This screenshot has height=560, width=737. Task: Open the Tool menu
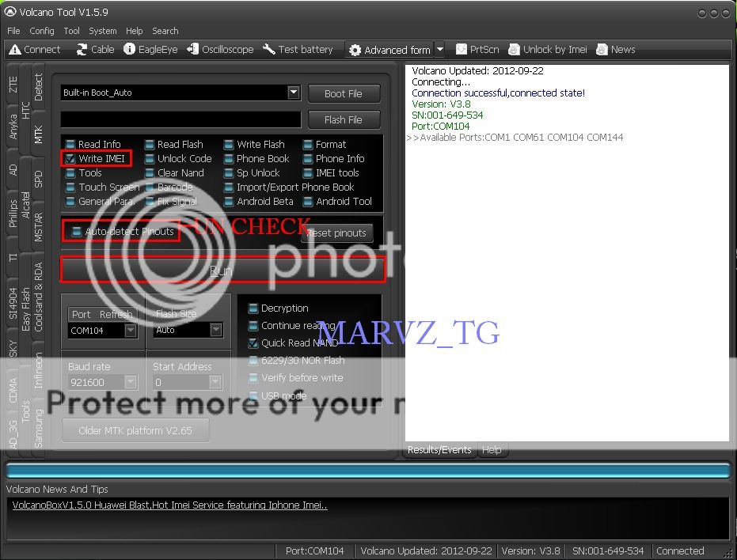click(71, 31)
